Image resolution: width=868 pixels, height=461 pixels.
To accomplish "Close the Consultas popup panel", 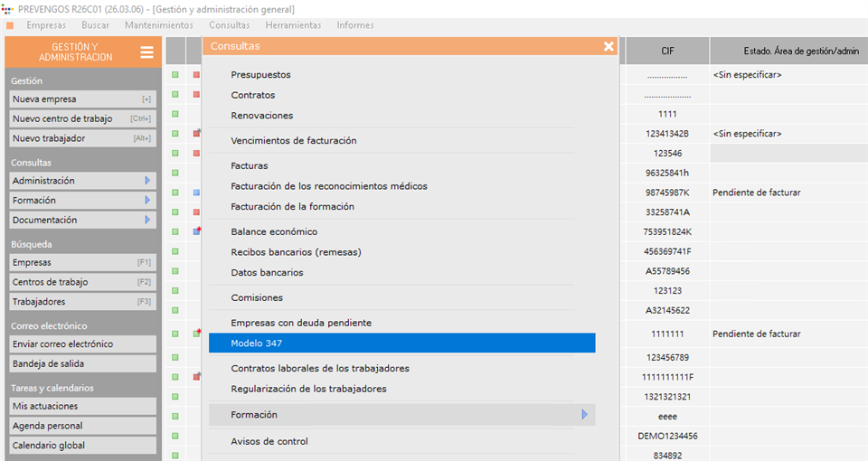I will click(x=609, y=46).
